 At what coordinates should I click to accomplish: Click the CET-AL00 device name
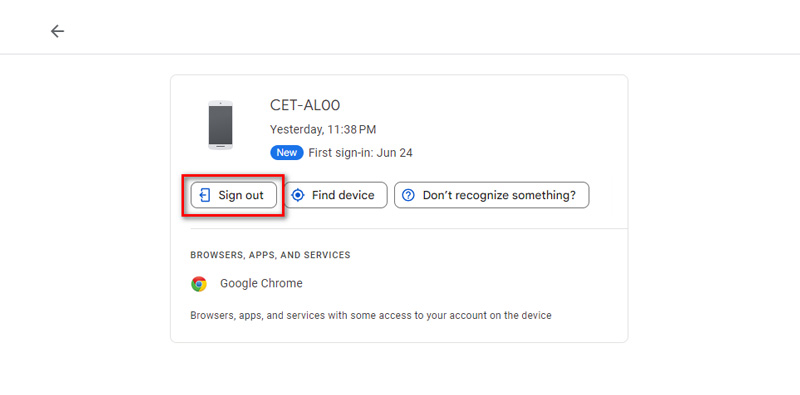pos(305,106)
